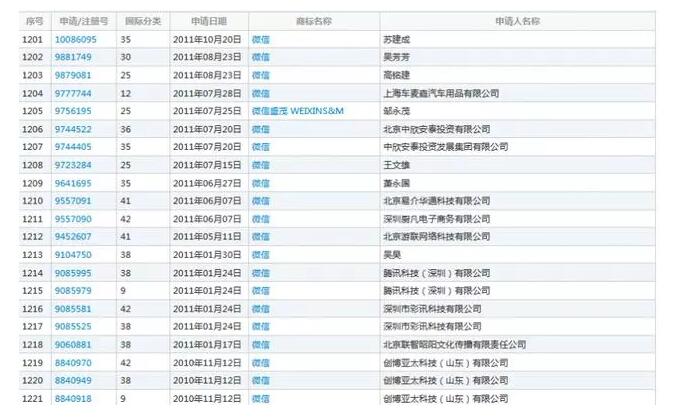Screen dimensions: 674x420
Task: Open the 微信 trademark link in row 1210
Action: pos(261,201)
